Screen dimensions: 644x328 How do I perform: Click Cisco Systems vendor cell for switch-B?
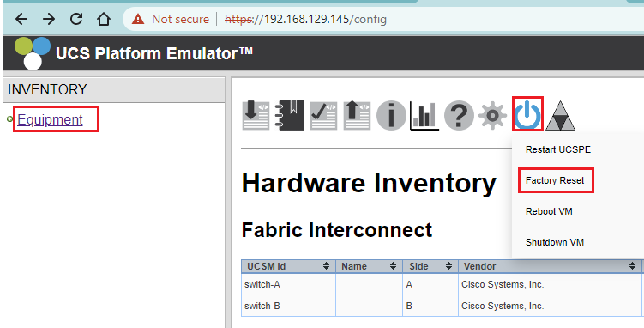550,306
